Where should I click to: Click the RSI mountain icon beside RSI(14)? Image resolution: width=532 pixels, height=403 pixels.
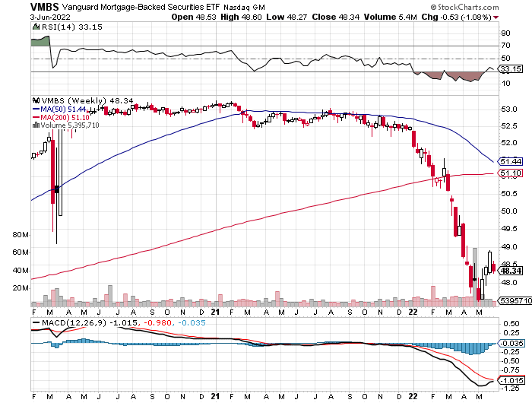36,27
